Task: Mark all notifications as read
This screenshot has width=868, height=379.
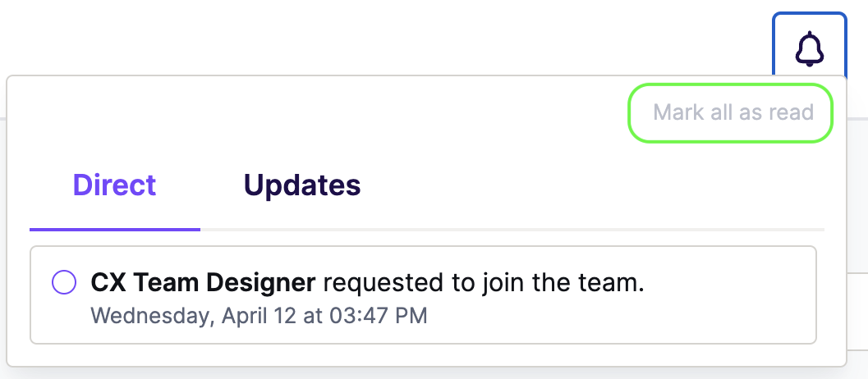Action: click(733, 112)
